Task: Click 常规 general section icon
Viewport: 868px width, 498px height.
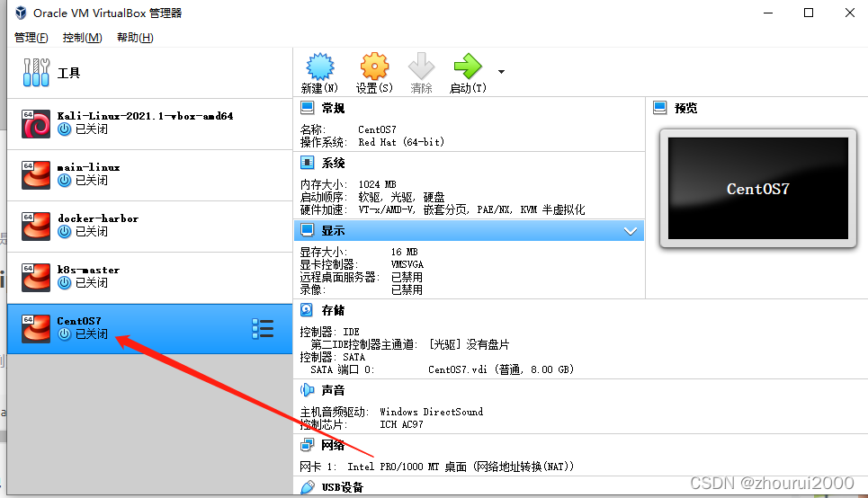Action: (x=308, y=107)
